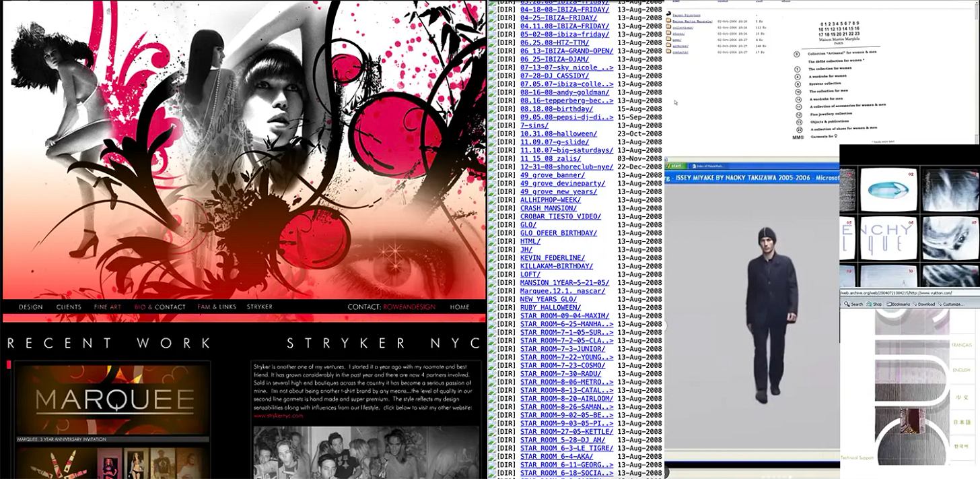This screenshot has height=479, width=980.
Task: Open the CRASH_MANSION/ directory link
Action: pos(549,208)
